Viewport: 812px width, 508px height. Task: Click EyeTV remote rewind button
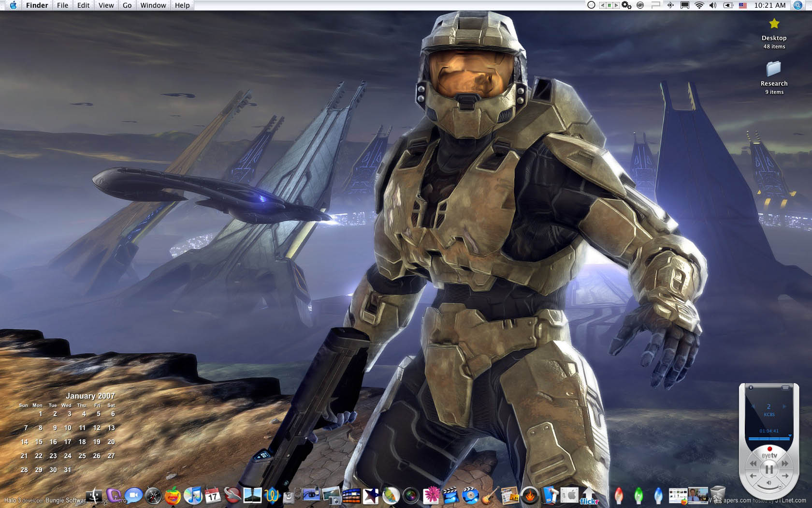pyautogui.click(x=753, y=463)
